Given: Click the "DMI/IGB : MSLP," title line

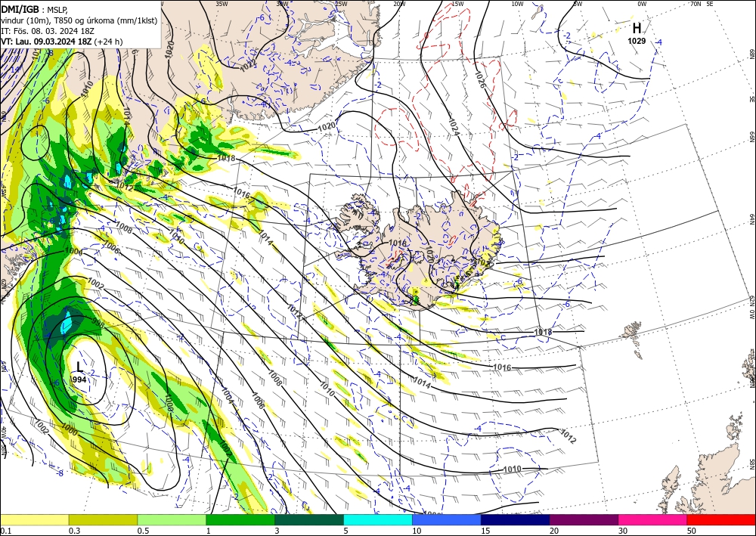Looking at the screenshot, I should pos(36,8).
